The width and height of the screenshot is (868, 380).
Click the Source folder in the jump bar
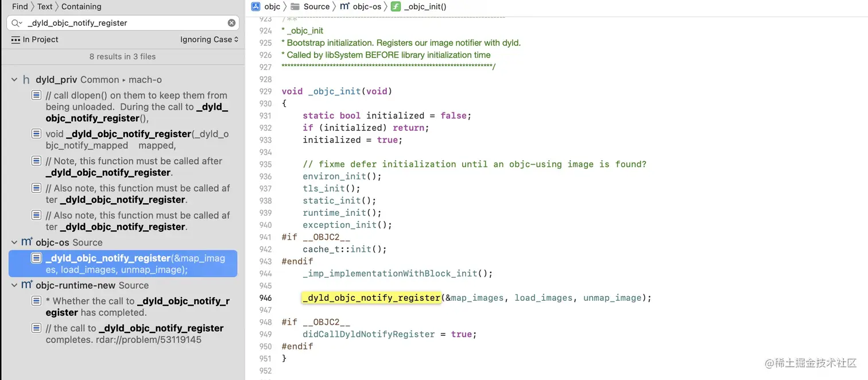tap(316, 6)
